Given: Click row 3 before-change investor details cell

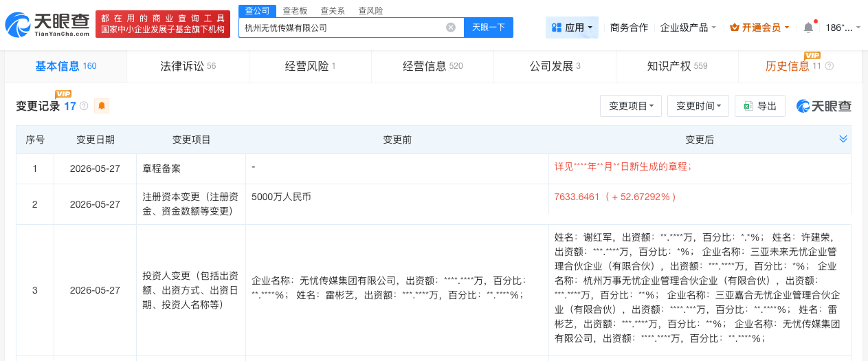Looking at the screenshot, I should click(x=397, y=290).
